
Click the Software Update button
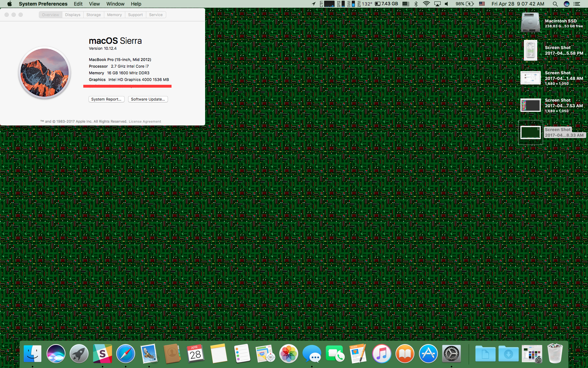pyautogui.click(x=148, y=99)
